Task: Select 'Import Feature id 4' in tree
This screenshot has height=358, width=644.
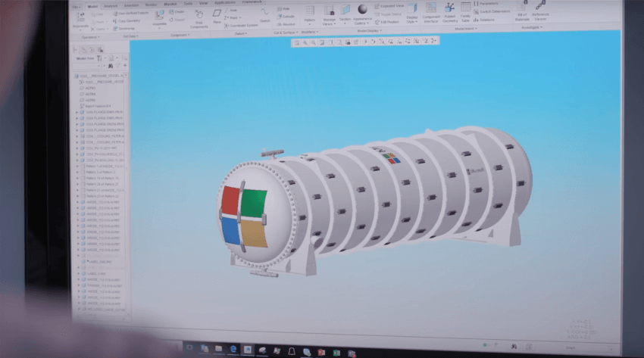Action: 95,106
